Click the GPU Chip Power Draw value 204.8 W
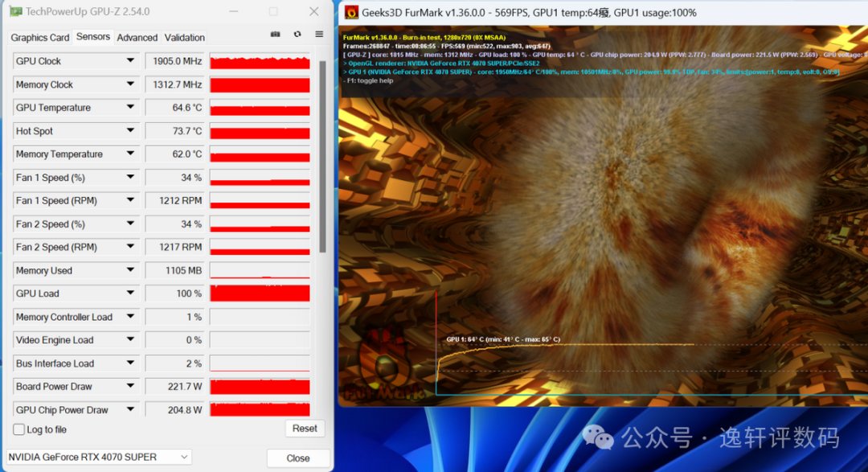 (x=175, y=410)
